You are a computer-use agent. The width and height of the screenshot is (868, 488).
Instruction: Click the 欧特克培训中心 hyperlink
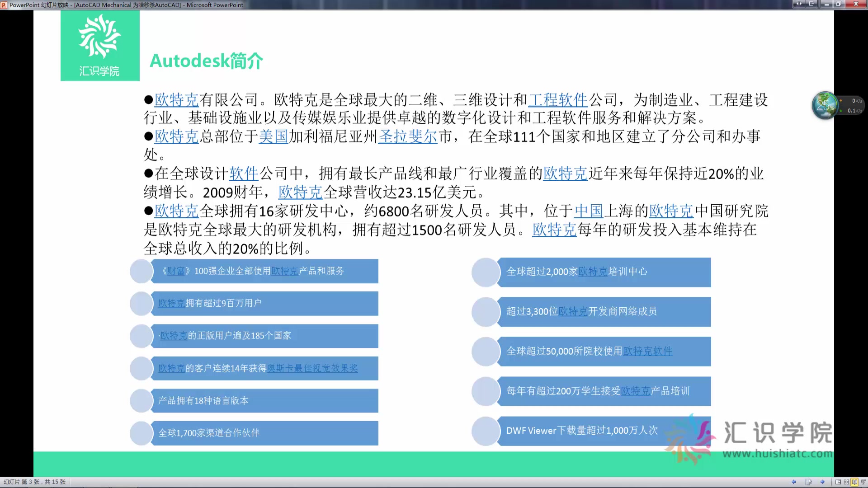coord(594,272)
